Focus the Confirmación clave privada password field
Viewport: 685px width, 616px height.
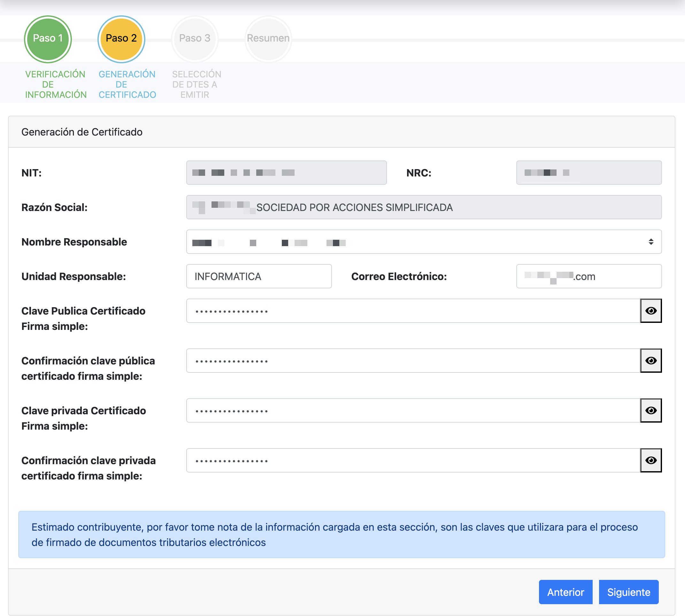pos(413,460)
